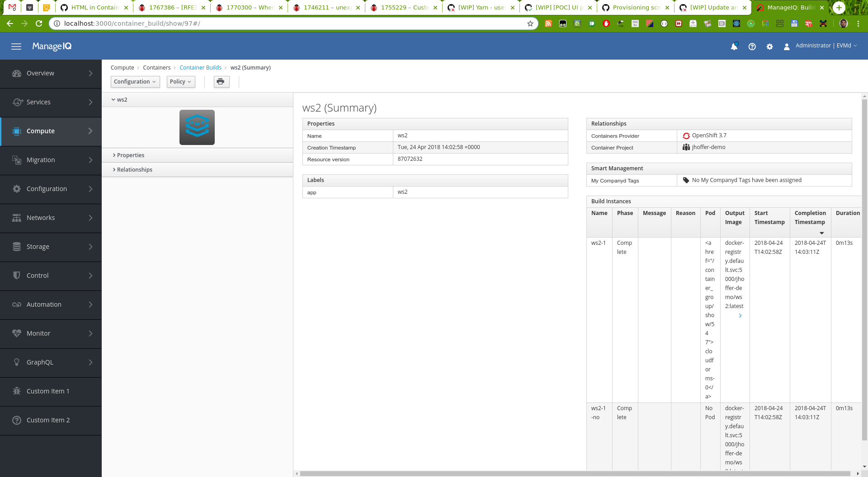Open the hamburger navigation menu
Viewport: 868px width, 477px height.
tap(16, 47)
